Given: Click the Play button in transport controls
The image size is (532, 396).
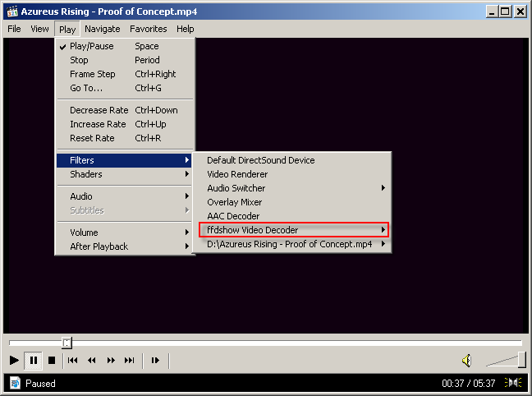Looking at the screenshot, I should (x=14, y=360).
